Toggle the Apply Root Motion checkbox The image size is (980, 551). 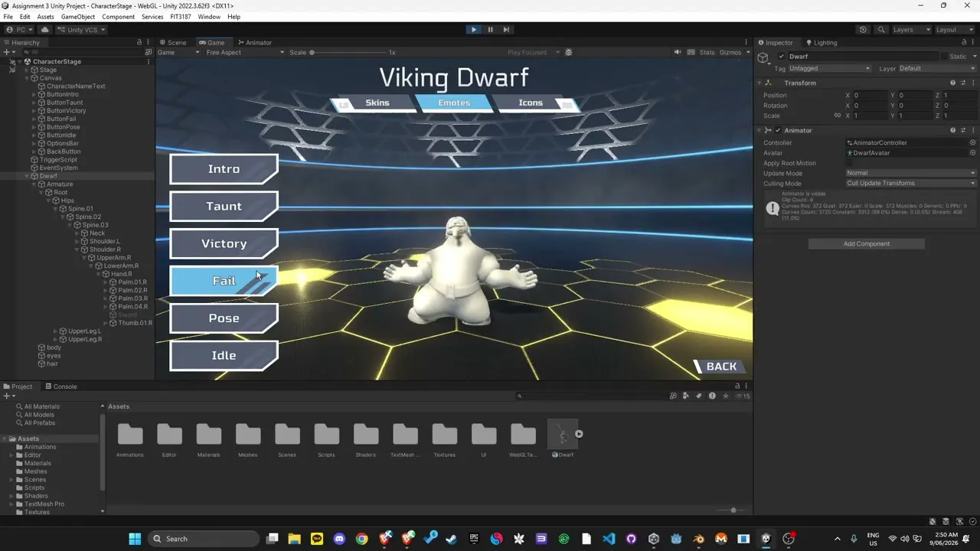(850, 163)
